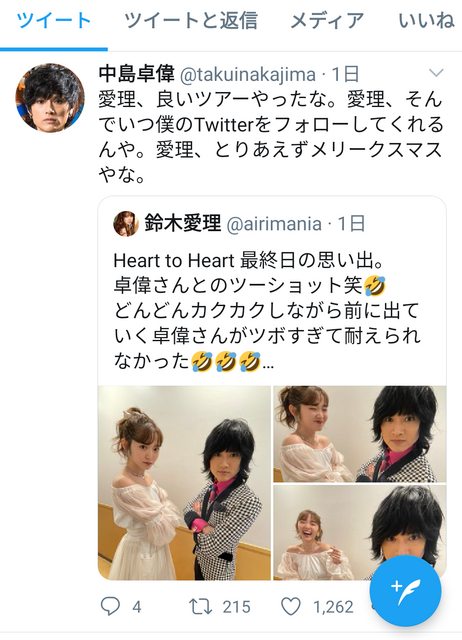
Task: Expand the tweet options chevron
Action: click(x=436, y=73)
